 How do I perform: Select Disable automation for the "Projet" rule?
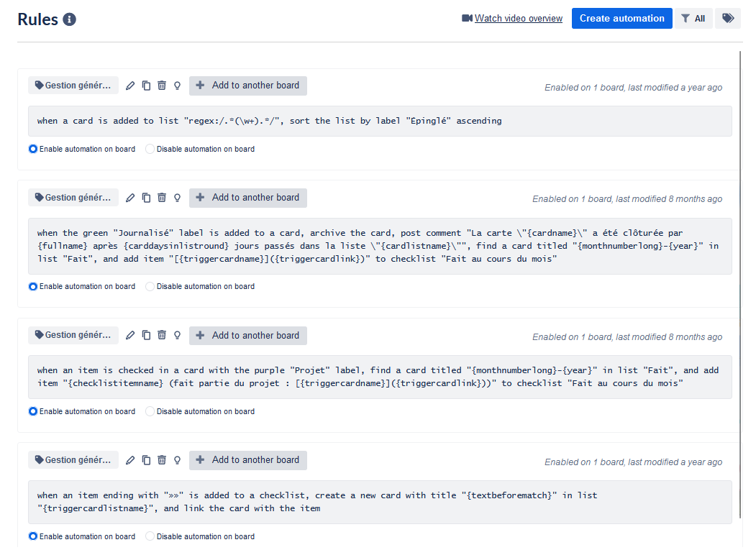(150, 411)
